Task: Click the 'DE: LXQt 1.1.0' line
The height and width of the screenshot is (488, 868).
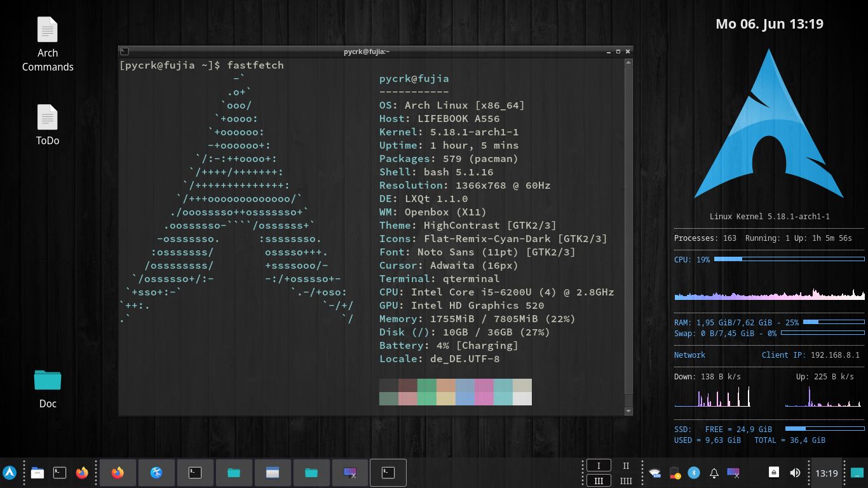Action: 423,198
